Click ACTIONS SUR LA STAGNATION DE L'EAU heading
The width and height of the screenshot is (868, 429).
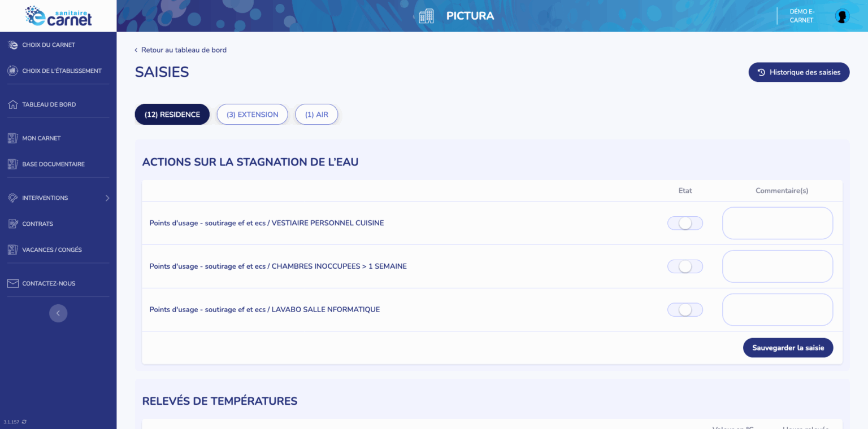click(x=250, y=162)
